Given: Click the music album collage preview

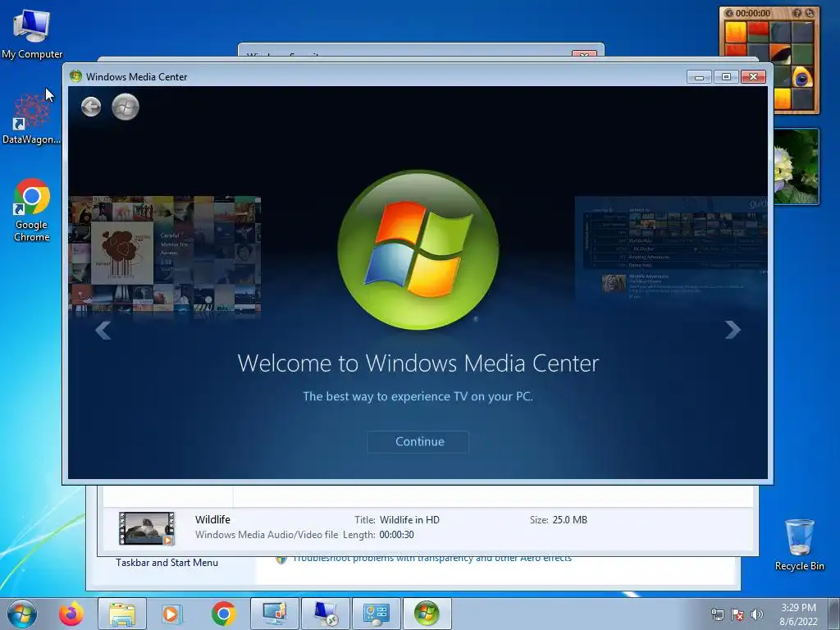Looking at the screenshot, I should 164,256.
